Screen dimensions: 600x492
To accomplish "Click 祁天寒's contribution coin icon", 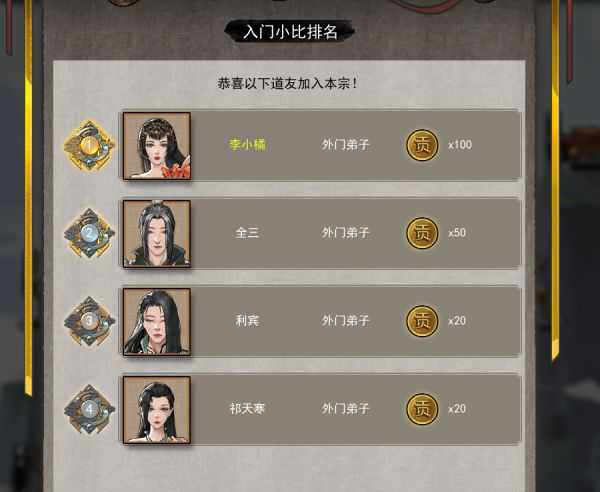I will click(422, 409).
